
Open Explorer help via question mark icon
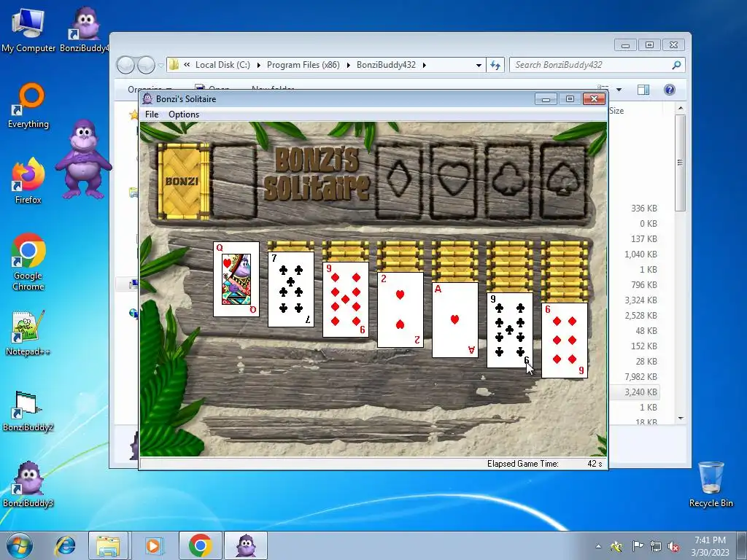[670, 90]
